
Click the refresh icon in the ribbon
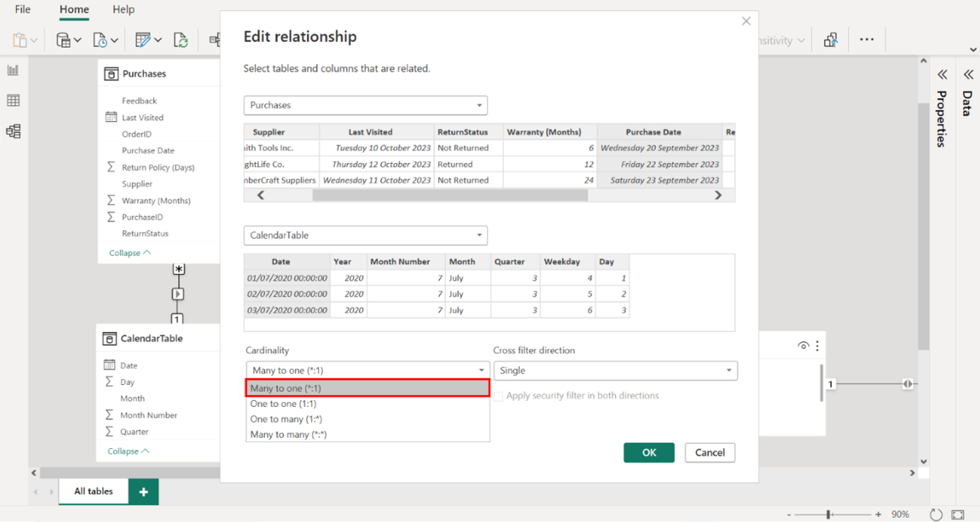click(x=181, y=40)
